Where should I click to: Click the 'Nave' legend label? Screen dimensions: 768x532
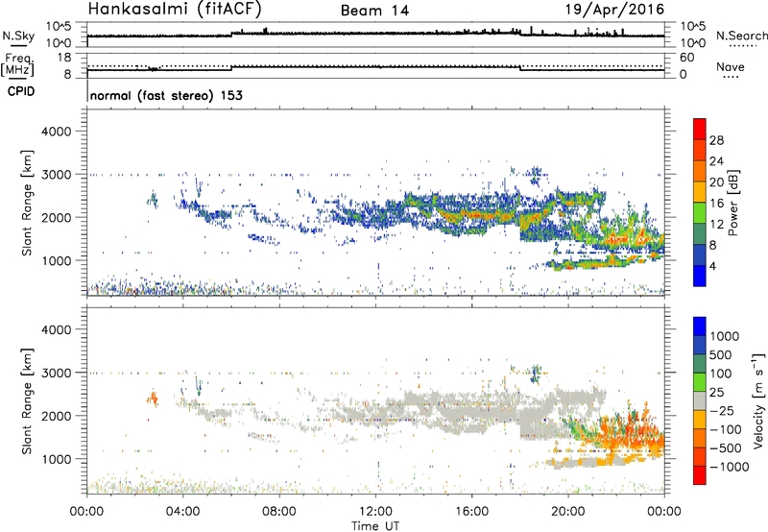[x=731, y=66]
